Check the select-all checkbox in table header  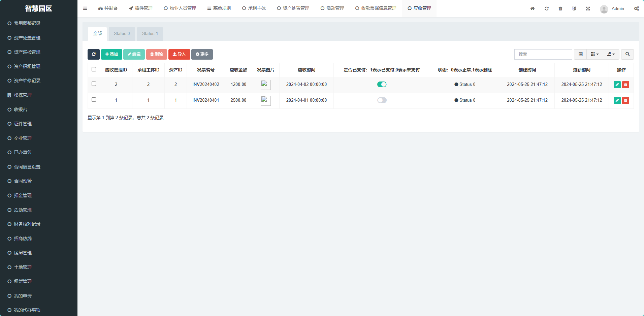[x=94, y=69]
